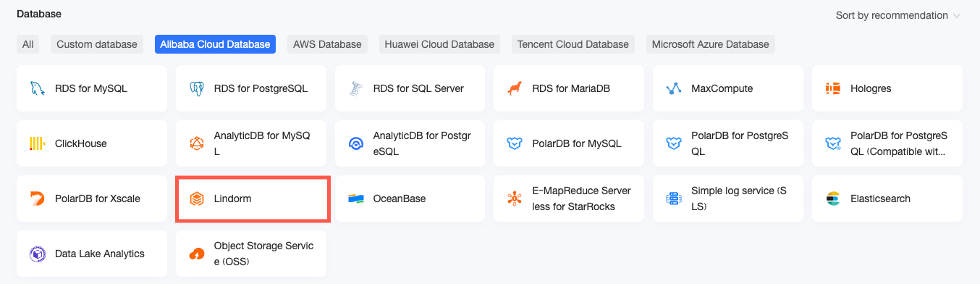Screen dimensions: 980x284
Task: Expand sorting options via the chevron arrow
Action: (957, 15)
